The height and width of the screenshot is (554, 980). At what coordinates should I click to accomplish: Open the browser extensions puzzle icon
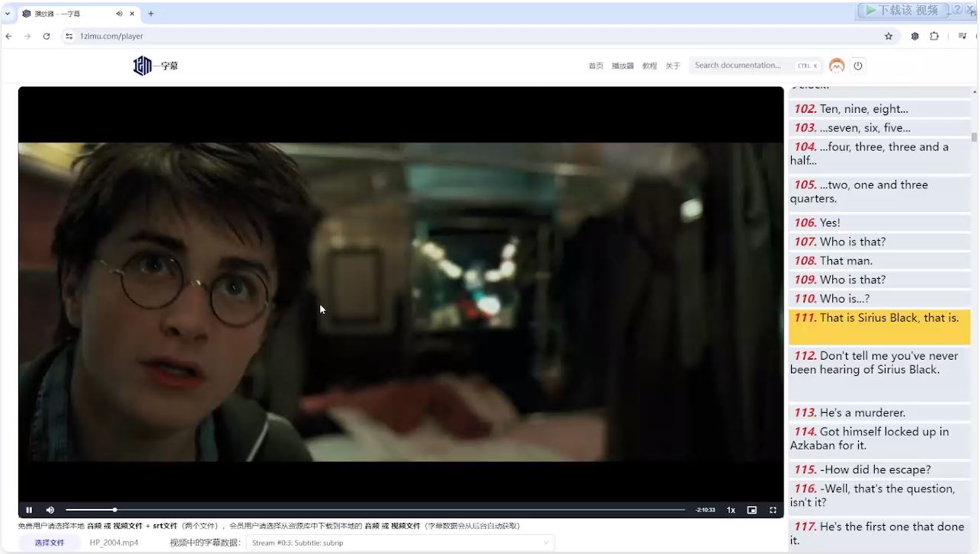coord(934,36)
